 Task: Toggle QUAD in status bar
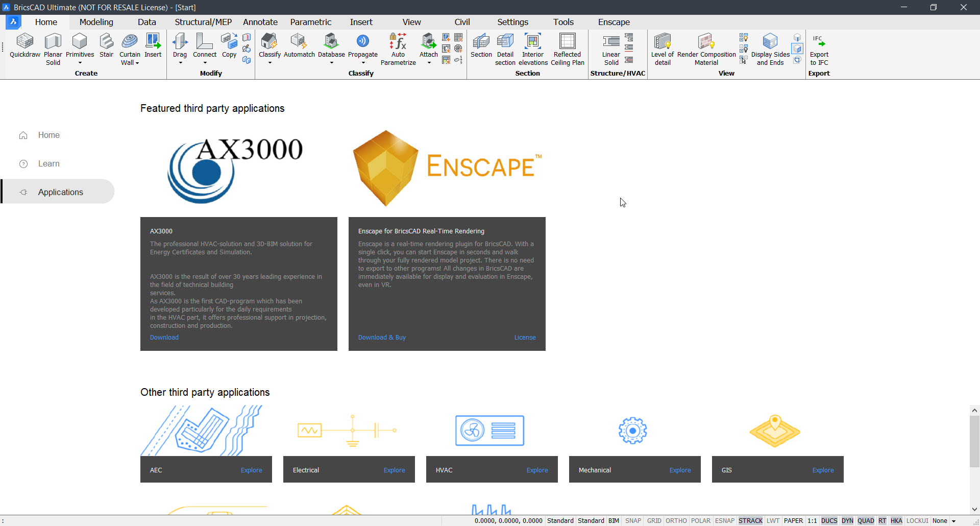pyautogui.click(x=866, y=521)
